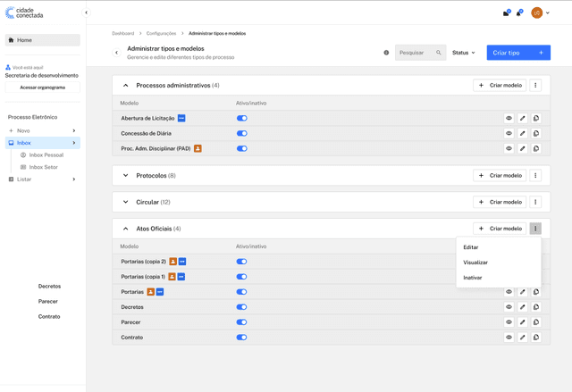View Proc. Adm. Disciplinar with eye icon
Screen dimensions: 572x392
click(x=509, y=148)
